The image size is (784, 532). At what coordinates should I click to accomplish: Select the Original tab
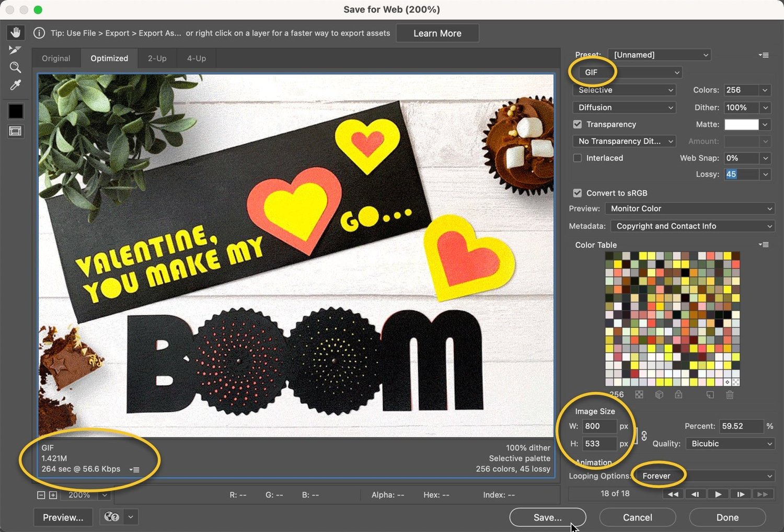[x=55, y=58]
